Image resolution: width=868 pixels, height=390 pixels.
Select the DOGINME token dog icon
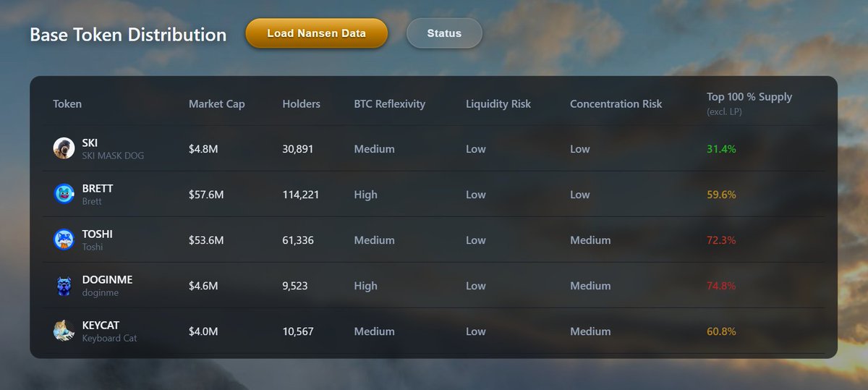point(64,285)
